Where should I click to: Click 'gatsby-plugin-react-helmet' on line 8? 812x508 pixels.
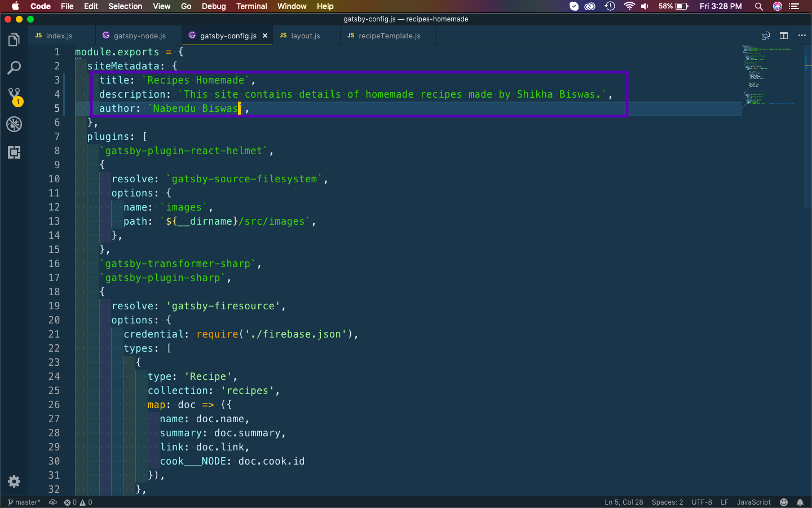pos(184,151)
